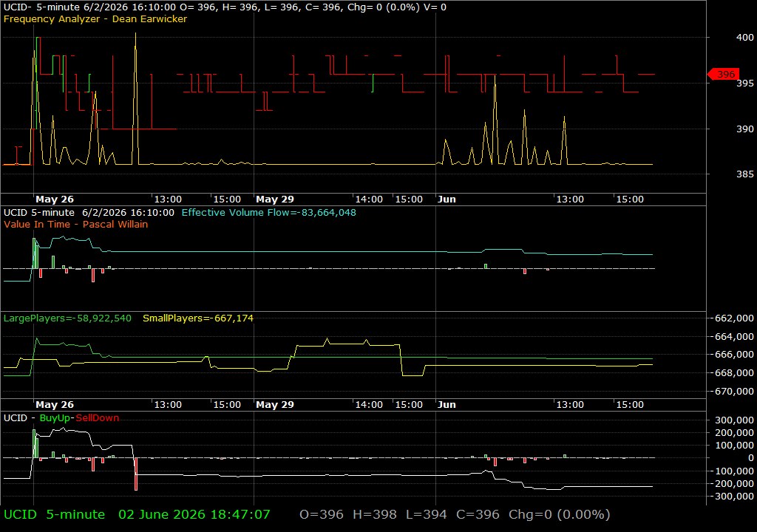
Task: Click '02 June 2026 18:47:07' in the status bar
Action: 194,514
